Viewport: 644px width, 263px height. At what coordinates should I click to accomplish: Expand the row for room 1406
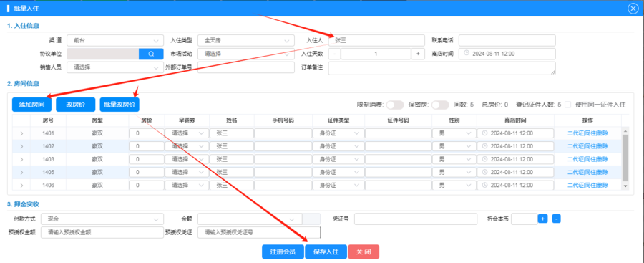coord(21,185)
